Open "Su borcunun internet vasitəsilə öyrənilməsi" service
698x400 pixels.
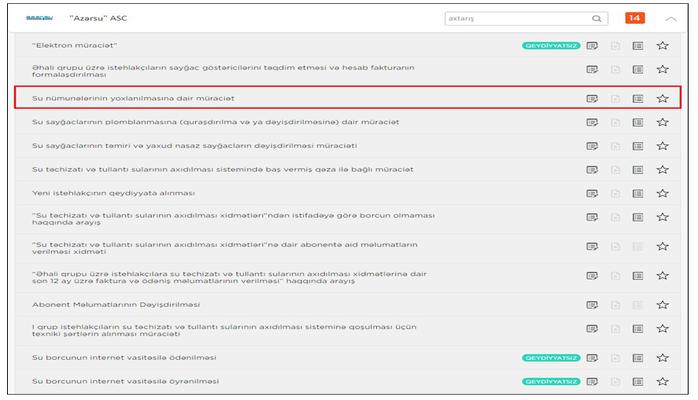[125, 381]
